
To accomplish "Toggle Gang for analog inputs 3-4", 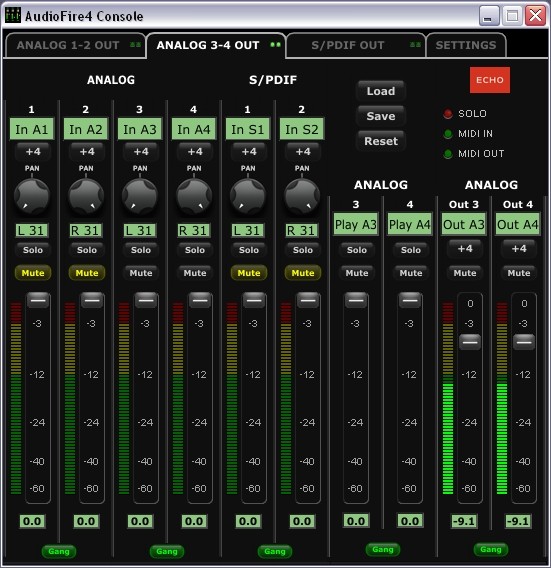I will coord(167,551).
